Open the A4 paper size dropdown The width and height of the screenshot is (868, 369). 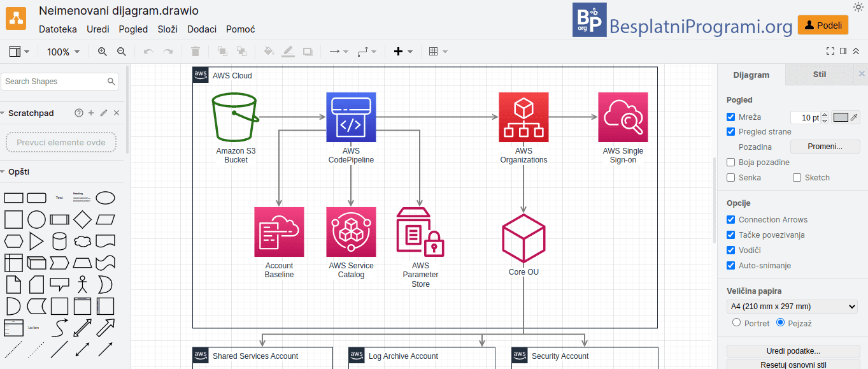[793, 307]
